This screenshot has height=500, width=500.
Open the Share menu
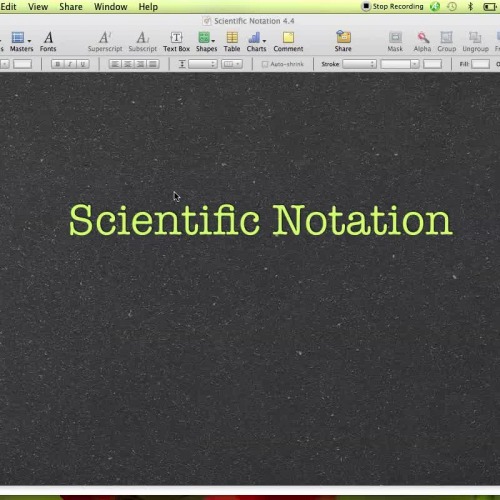(x=71, y=7)
